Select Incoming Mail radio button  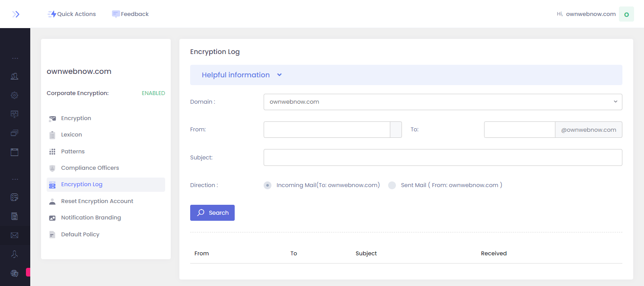tap(267, 185)
